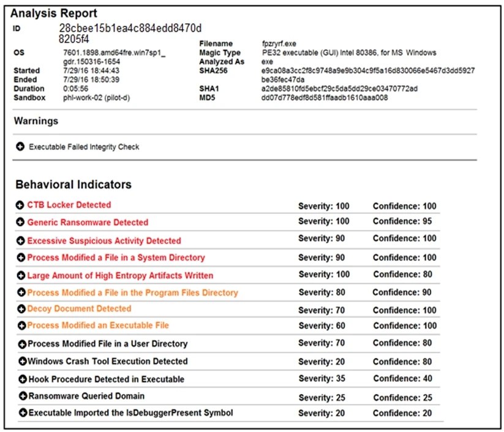Click plus icon next to Decoy Document Detected
The height and width of the screenshot is (432, 504).
tap(21, 309)
